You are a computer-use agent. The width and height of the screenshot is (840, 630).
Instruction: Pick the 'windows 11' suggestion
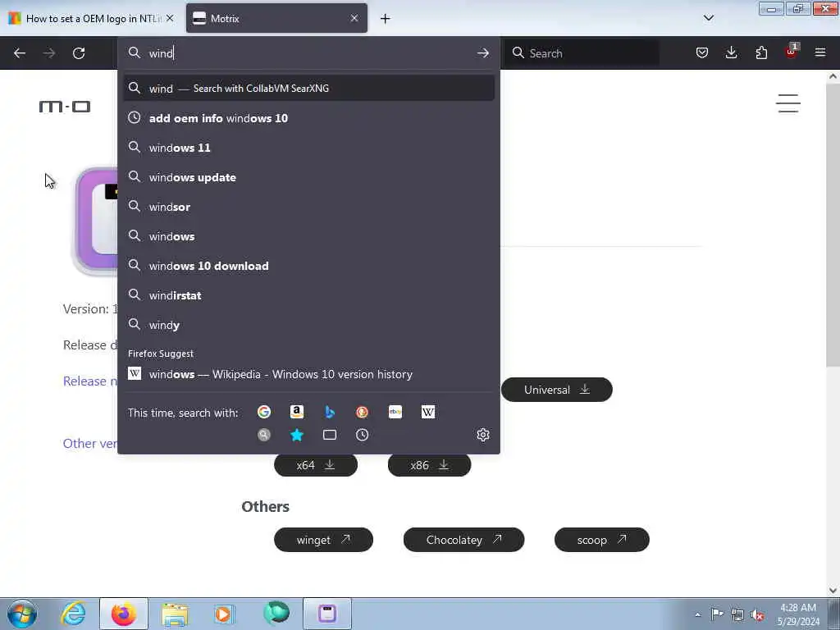pyautogui.click(x=308, y=148)
